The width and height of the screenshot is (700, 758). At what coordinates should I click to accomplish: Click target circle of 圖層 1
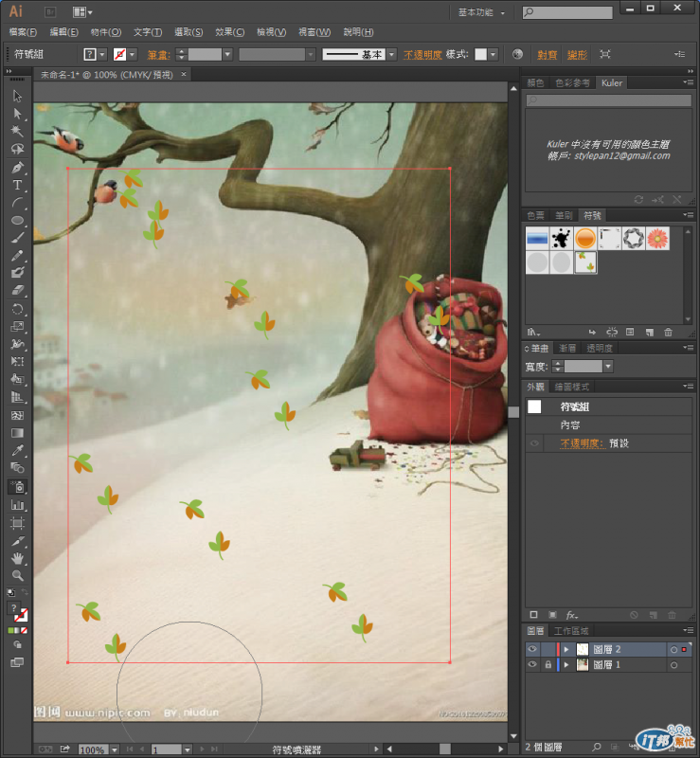(x=673, y=665)
